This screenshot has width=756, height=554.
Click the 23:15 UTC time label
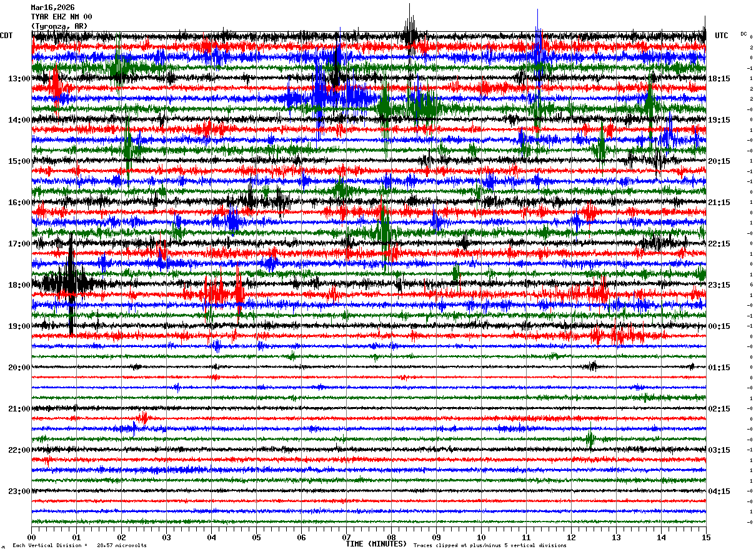(719, 285)
